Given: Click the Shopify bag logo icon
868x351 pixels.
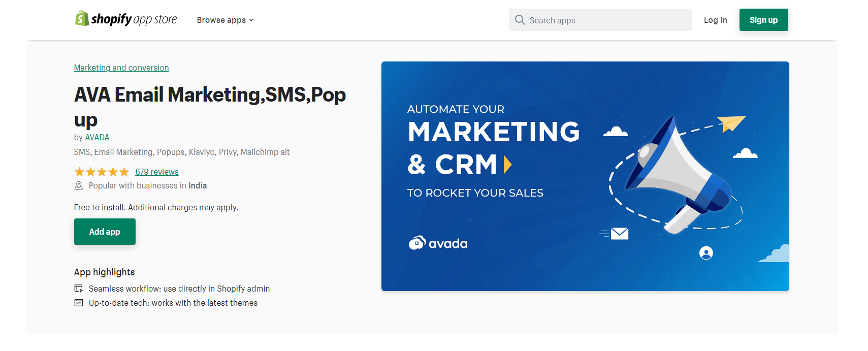Looking at the screenshot, I should tap(82, 19).
